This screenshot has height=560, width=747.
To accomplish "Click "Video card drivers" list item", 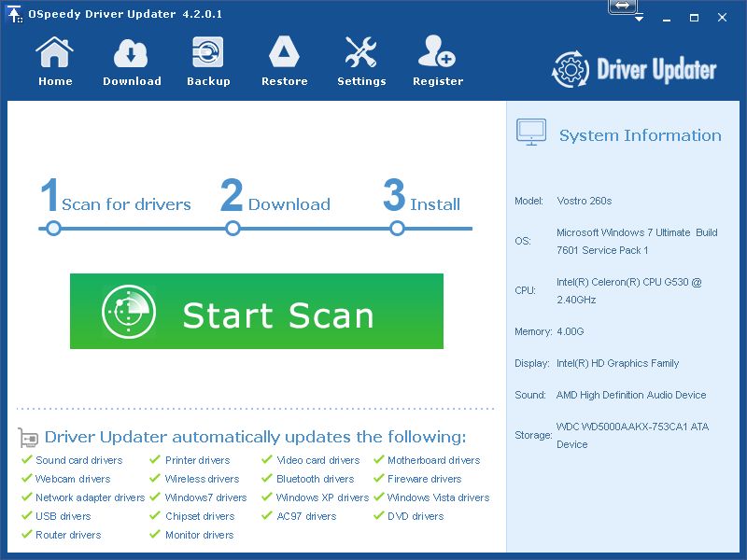I will coord(317,460).
